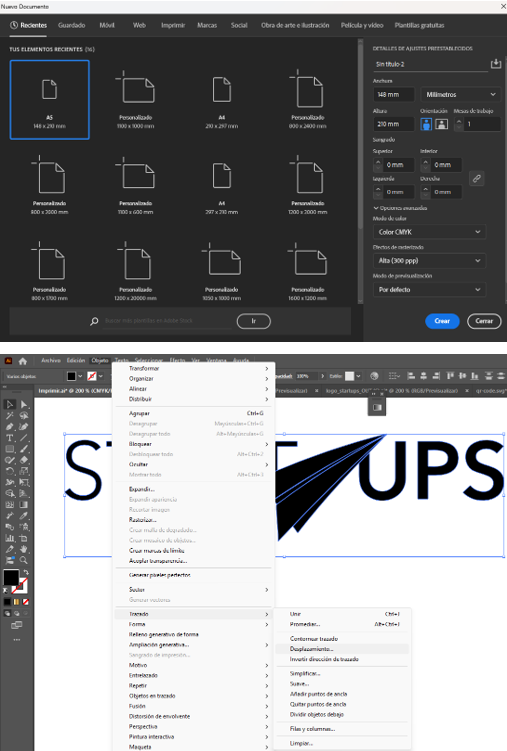Open the Estilo style dropdown
Viewport: 507px width, 751px height.
(358, 376)
